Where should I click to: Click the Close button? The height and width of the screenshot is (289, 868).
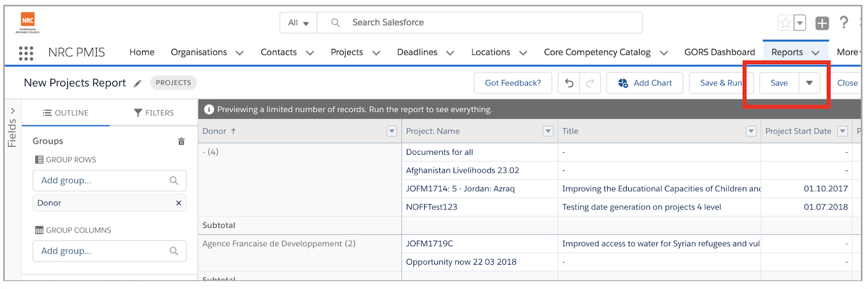[847, 83]
